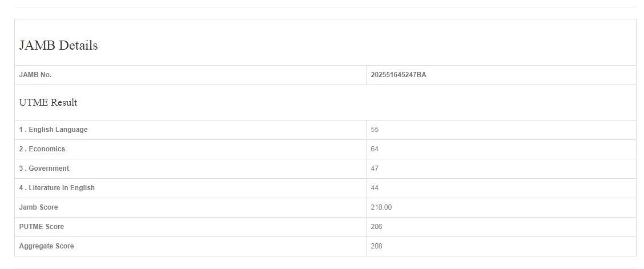Select the Jamb Score label
The image size is (644, 269).
click(38, 207)
